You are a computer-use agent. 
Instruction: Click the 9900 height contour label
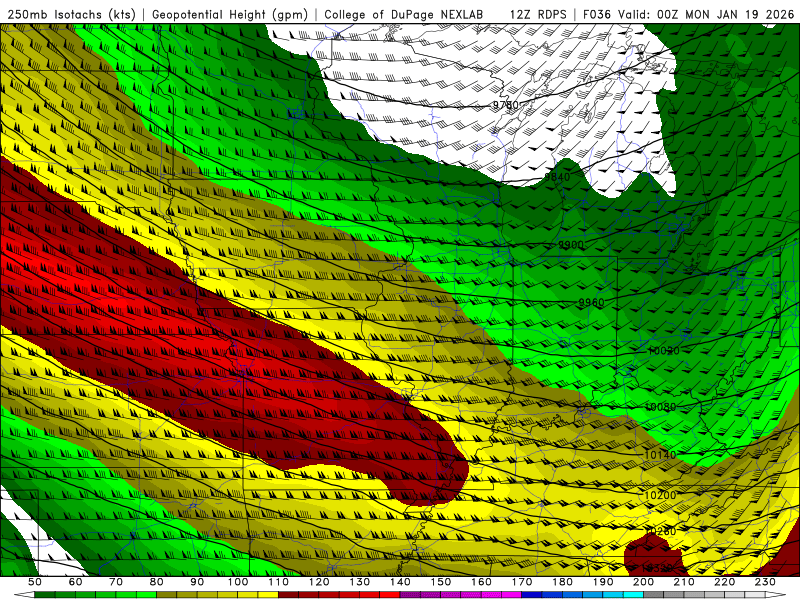click(x=570, y=245)
